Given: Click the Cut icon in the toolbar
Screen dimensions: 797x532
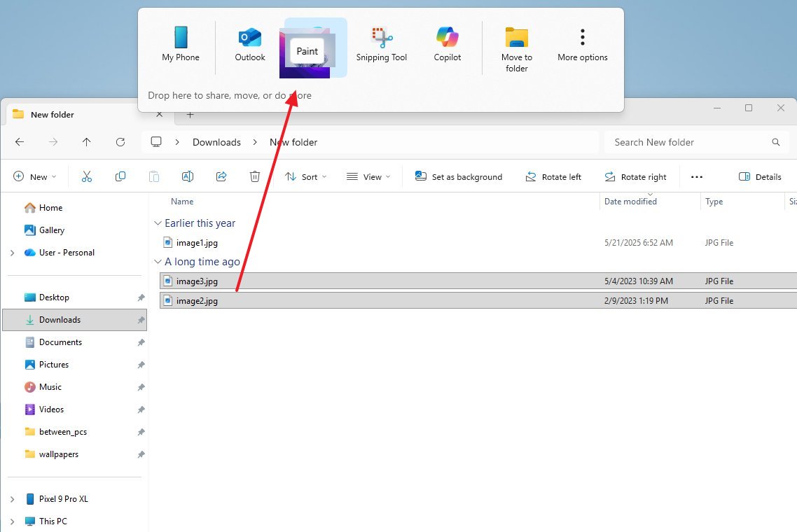Looking at the screenshot, I should tap(87, 176).
